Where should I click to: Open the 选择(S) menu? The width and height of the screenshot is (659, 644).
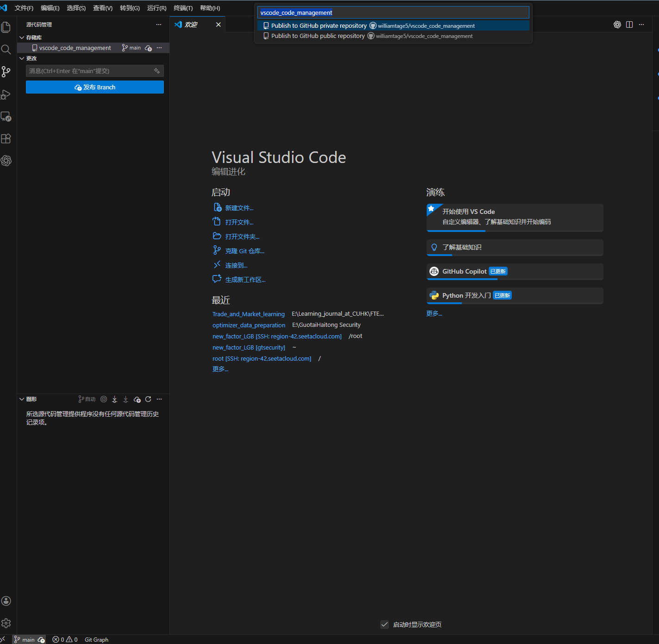coord(76,8)
